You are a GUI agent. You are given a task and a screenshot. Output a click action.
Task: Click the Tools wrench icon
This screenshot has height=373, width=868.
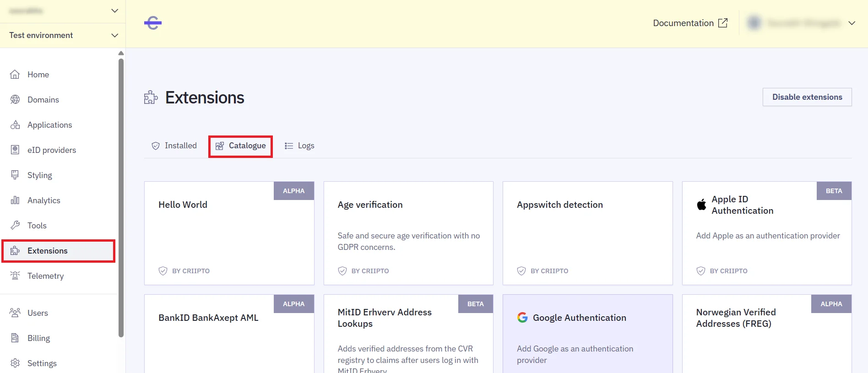(15, 226)
